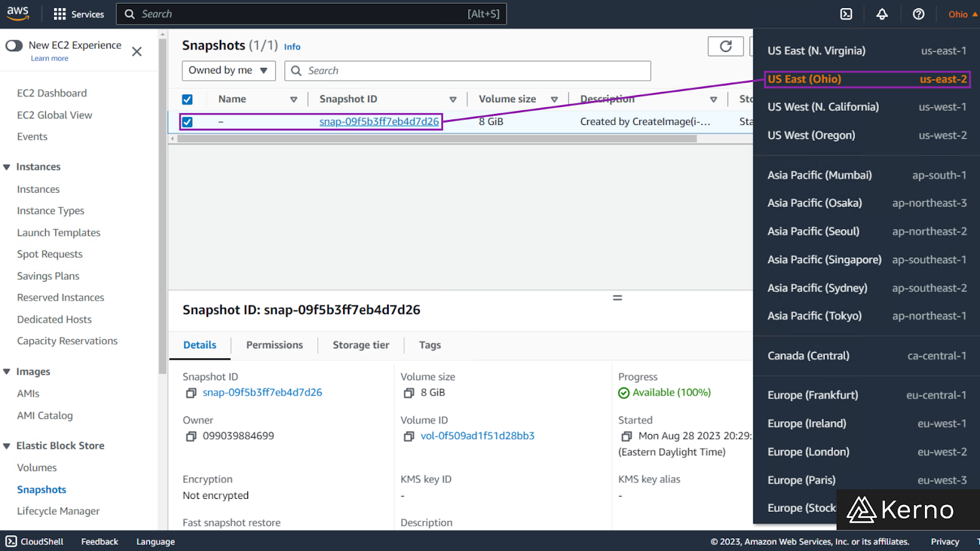Image resolution: width=980 pixels, height=551 pixels.
Task: Open volume vol-0f509ad1f51d28bb3 link
Action: pyautogui.click(x=478, y=436)
